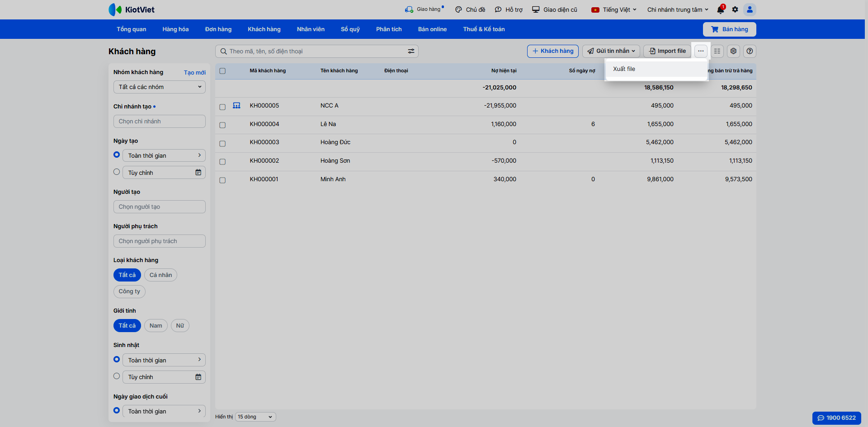Viewport: 868px width, 427px height.
Task: Open the column display list icon
Action: pyautogui.click(x=717, y=51)
